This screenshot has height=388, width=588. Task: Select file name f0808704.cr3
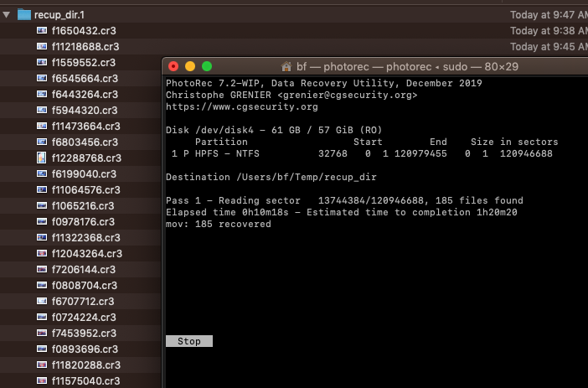tap(85, 286)
